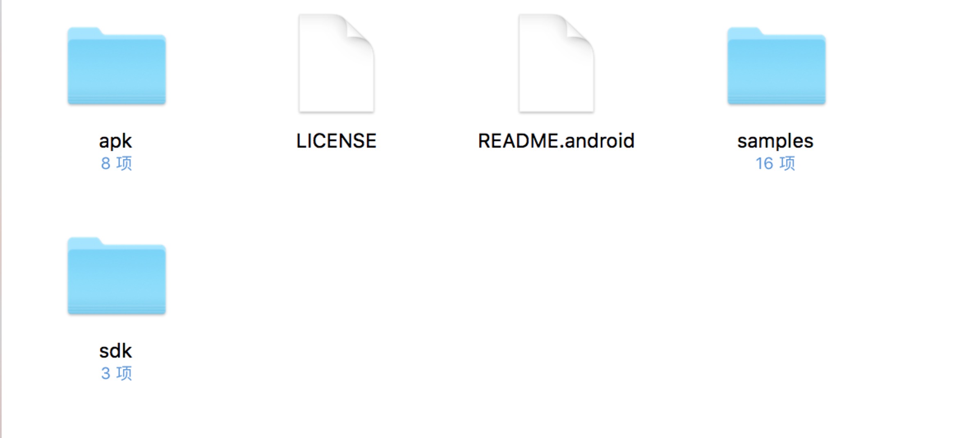Click the "sdk" folder name label

[x=115, y=351]
